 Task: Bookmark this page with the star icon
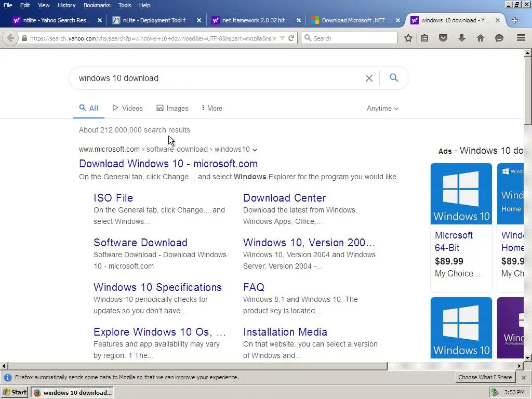[x=408, y=38]
